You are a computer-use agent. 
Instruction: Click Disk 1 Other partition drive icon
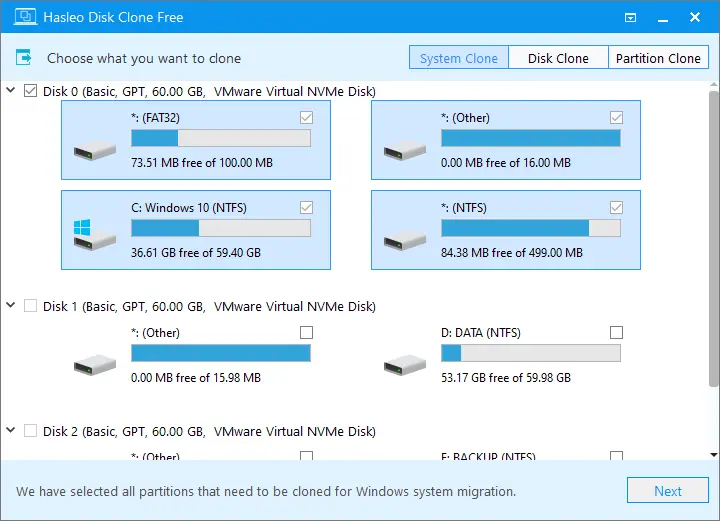(95, 366)
